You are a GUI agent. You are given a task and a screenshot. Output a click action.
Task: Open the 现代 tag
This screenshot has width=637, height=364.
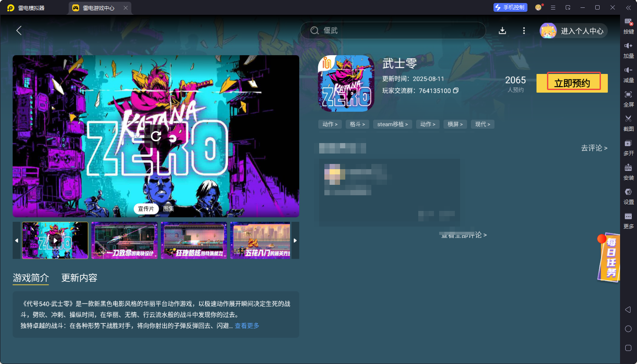pyautogui.click(x=483, y=124)
